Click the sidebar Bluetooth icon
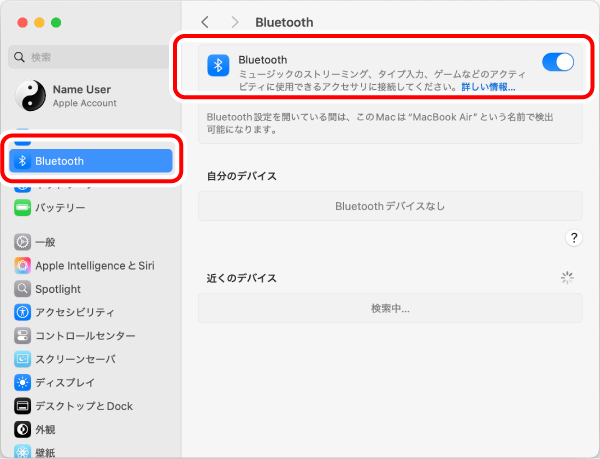This screenshot has width=600, height=459. coord(23,161)
